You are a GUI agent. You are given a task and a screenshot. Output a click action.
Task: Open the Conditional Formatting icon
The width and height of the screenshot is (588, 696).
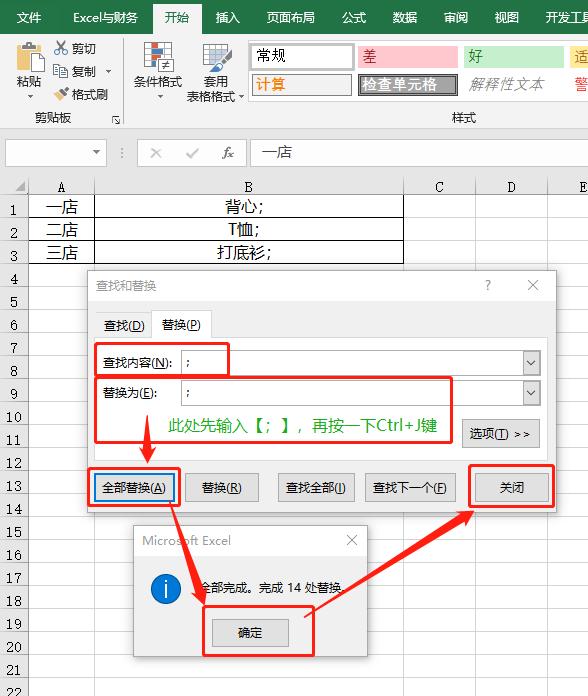tap(158, 57)
